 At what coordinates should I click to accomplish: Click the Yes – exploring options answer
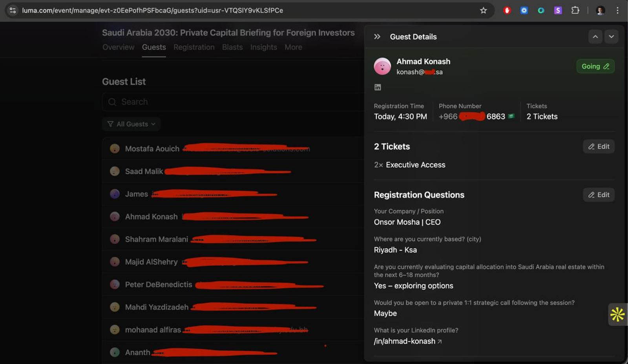coord(413,286)
